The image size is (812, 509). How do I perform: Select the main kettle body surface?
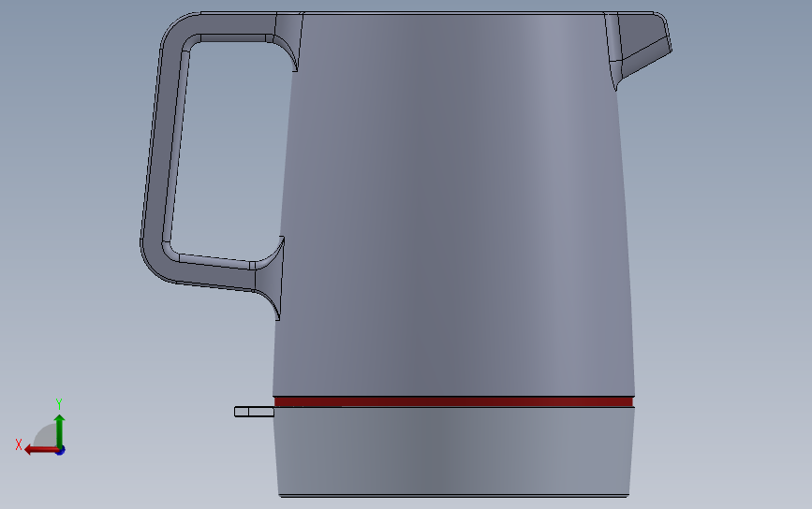pyautogui.click(x=453, y=207)
